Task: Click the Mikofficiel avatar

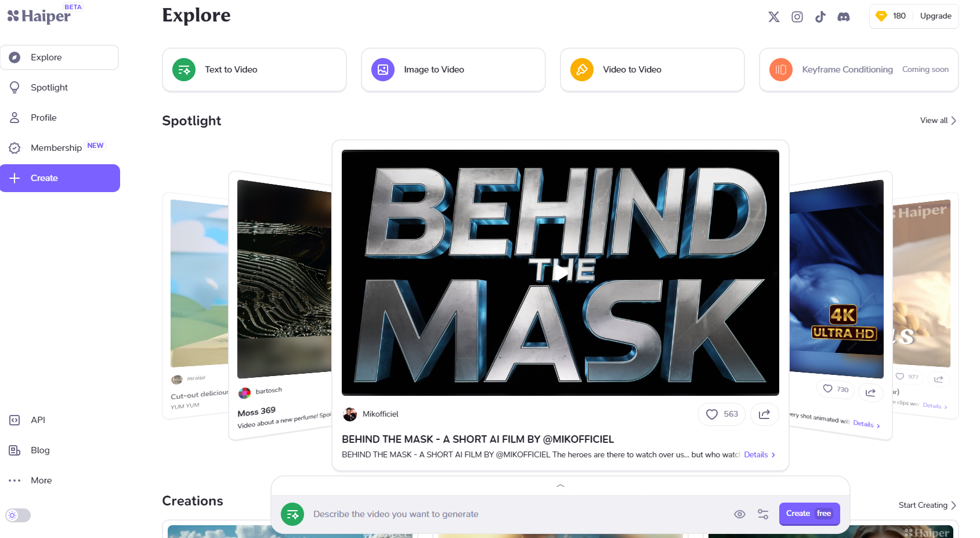Action: click(350, 414)
